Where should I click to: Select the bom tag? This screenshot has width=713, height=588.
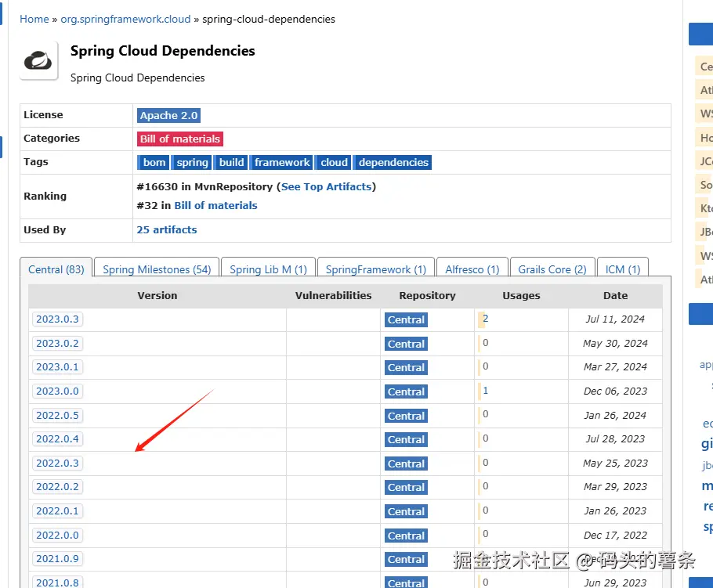point(154,163)
